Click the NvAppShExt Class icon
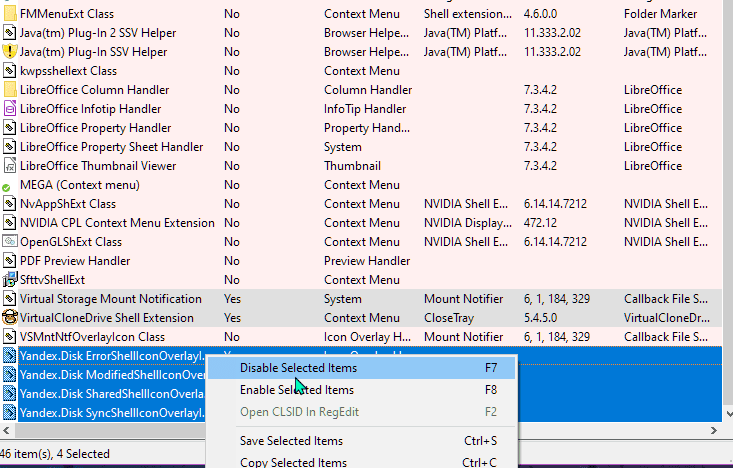 (x=9, y=204)
